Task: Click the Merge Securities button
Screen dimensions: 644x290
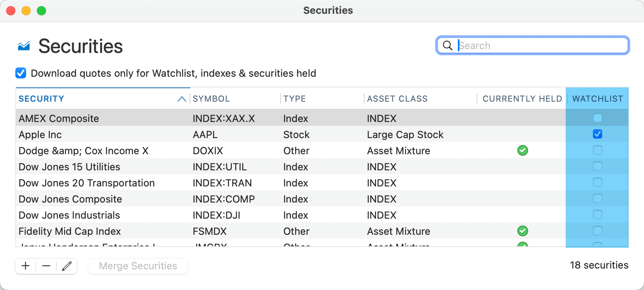Action: tap(138, 266)
